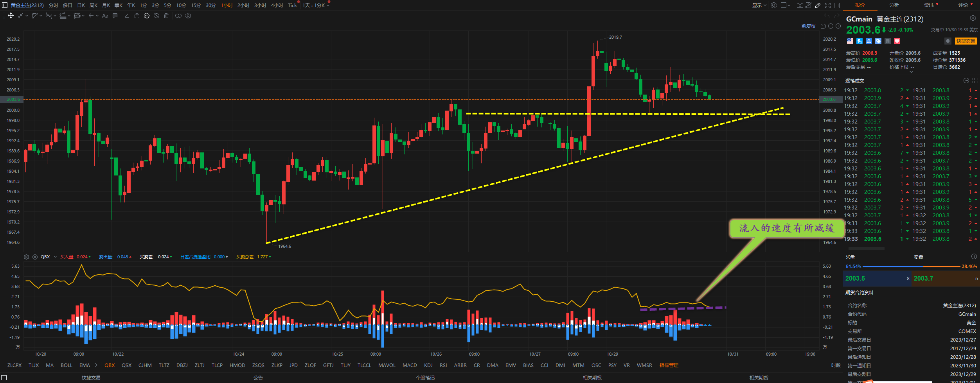
Task: Open the chart edit note icon
Action: 809,5
